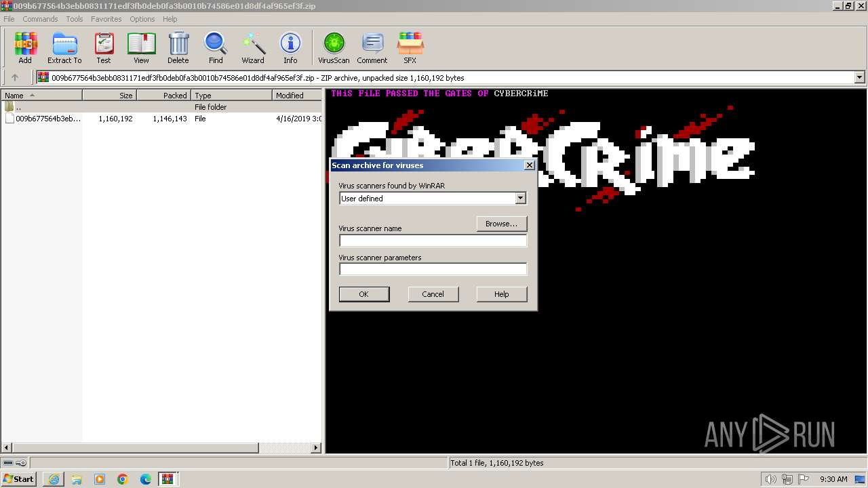The image size is (868, 488).
Task: Click the WinRAR taskbar button
Action: click(x=167, y=479)
